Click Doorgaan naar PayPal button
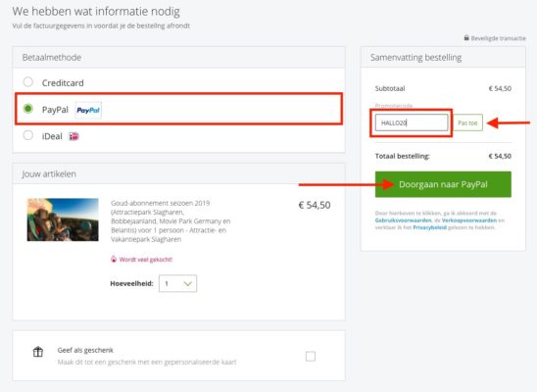This screenshot has height=392, width=537. pos(443,184)
